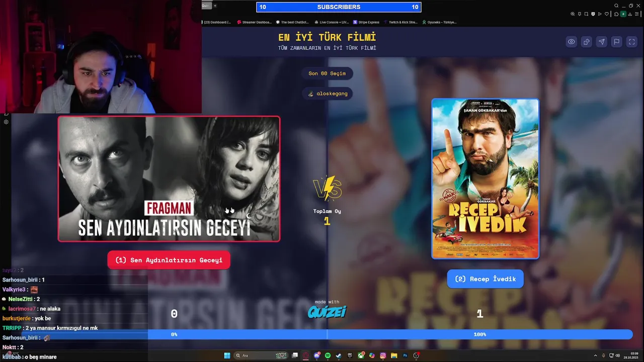
Task: Switch to the Quiz browser tab
Action: tap(206, 6)
